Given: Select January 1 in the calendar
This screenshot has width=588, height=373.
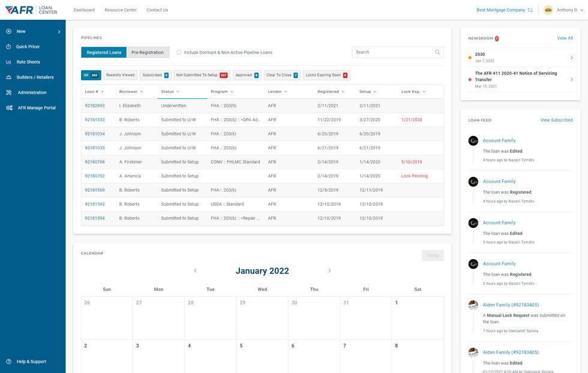Looking at the screenshot, I should pyautogui.click(x=418, y=318).
